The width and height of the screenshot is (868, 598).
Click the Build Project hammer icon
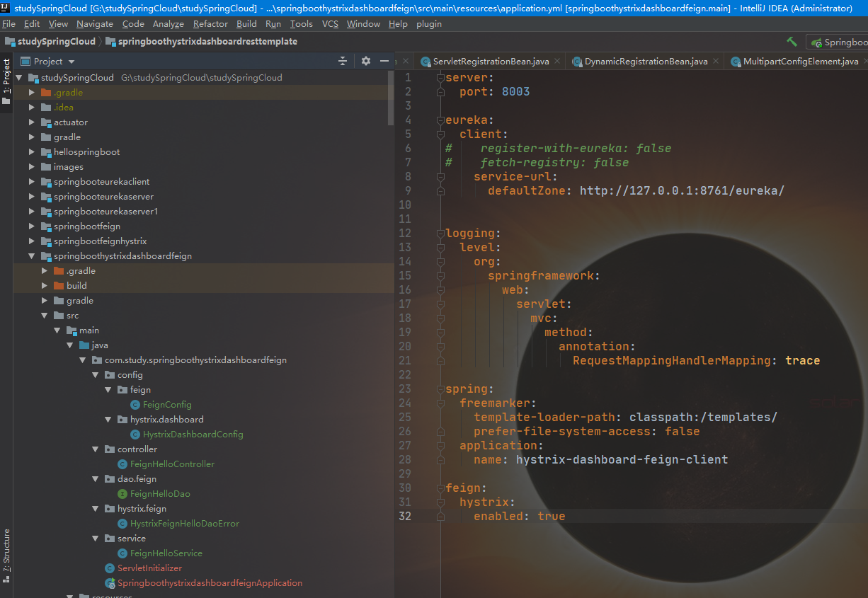[x=792, y=42]
